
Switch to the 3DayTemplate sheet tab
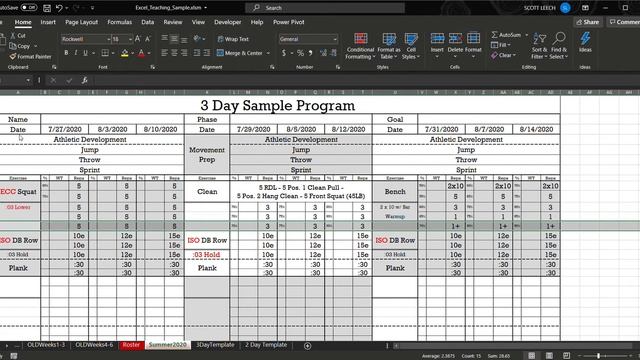pos(215,345)
